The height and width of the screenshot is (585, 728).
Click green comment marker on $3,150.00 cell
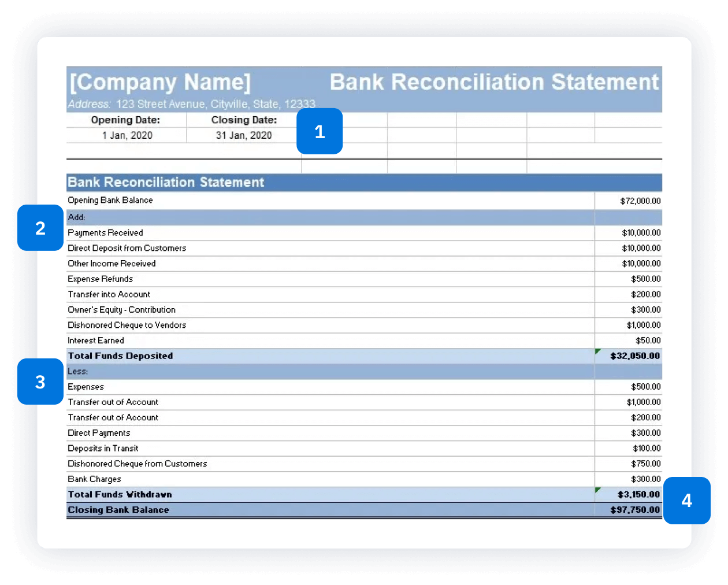(598, 490)
